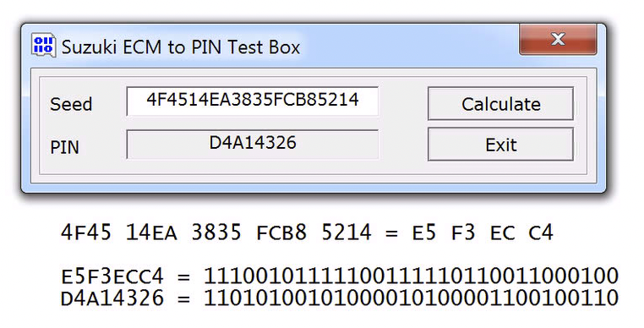This screenshot has height=328, width=644.
Task: Click the binary app icon in title bar
Action: pos(44,46)
